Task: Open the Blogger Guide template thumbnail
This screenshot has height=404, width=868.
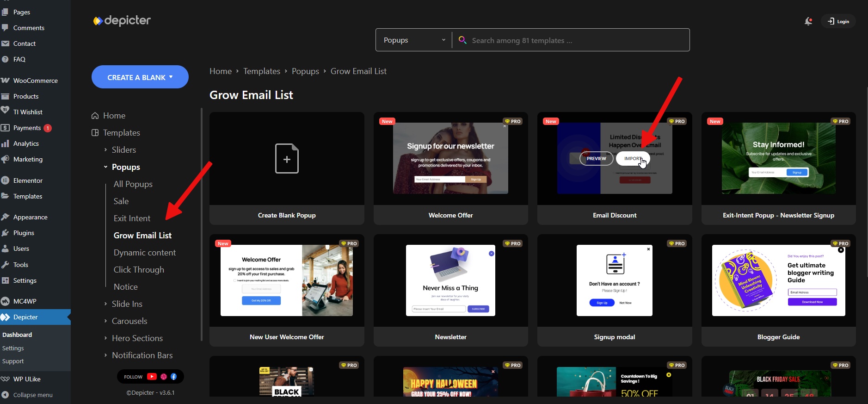Action: pos(779,280)
